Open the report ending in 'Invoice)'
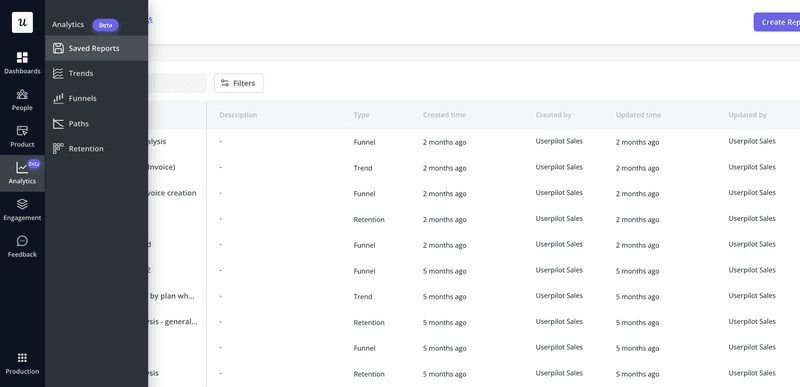The height and width of the screenshot is (387, 800). coord(162,167)
